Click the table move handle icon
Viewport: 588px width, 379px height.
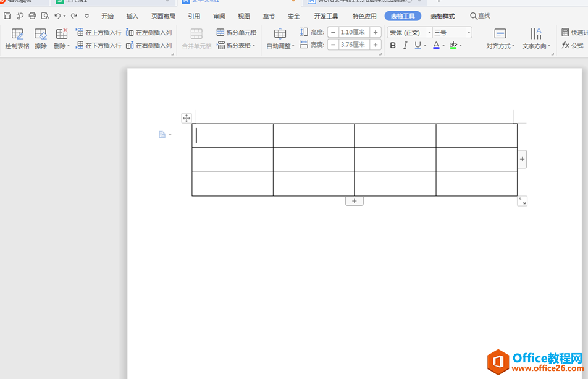187,118
